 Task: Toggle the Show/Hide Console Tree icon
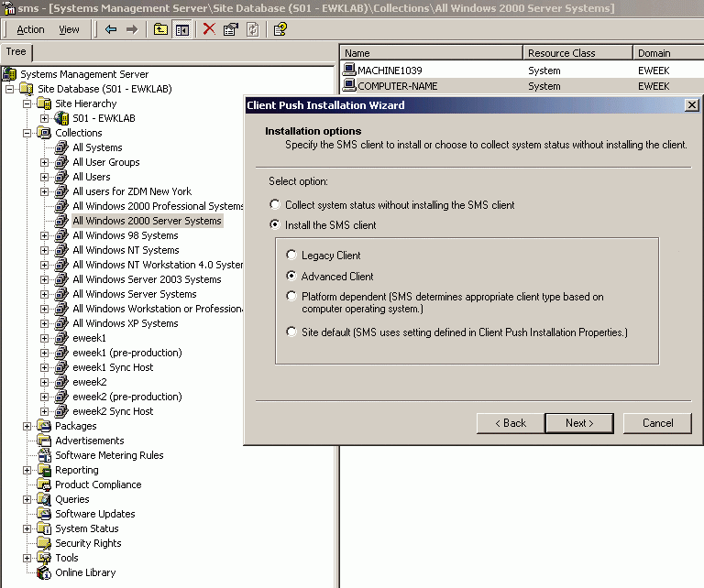(182, 29)
